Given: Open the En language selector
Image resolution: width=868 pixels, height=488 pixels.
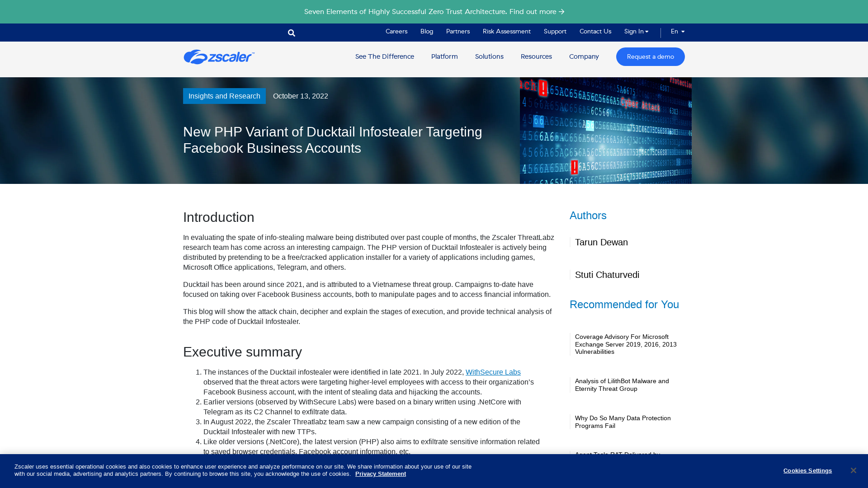Looking at the screenshot, I should coord(677,32).
